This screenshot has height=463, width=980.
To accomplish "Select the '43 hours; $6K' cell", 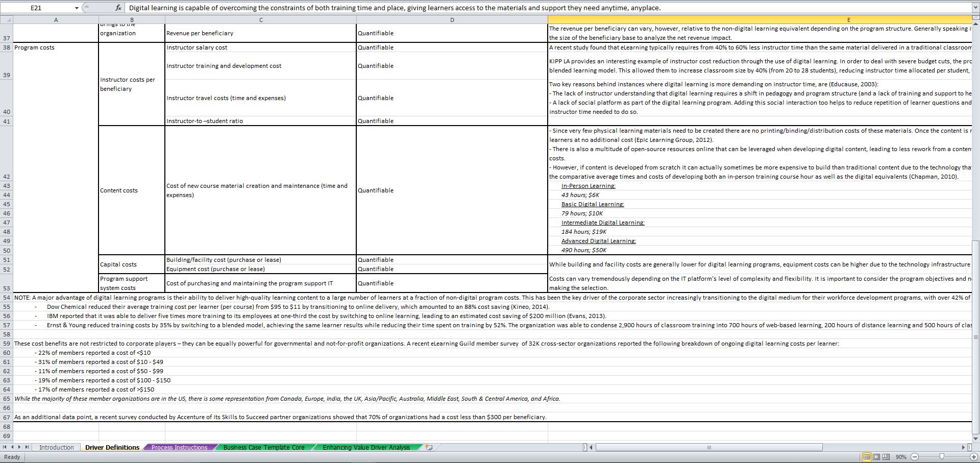I will (x=759, y=195).
